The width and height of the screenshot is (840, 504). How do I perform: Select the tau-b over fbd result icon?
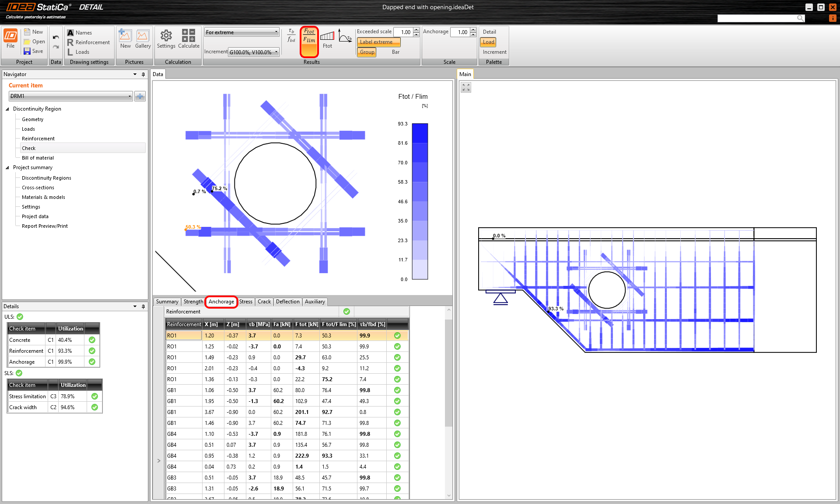click(x=291, y=36)
